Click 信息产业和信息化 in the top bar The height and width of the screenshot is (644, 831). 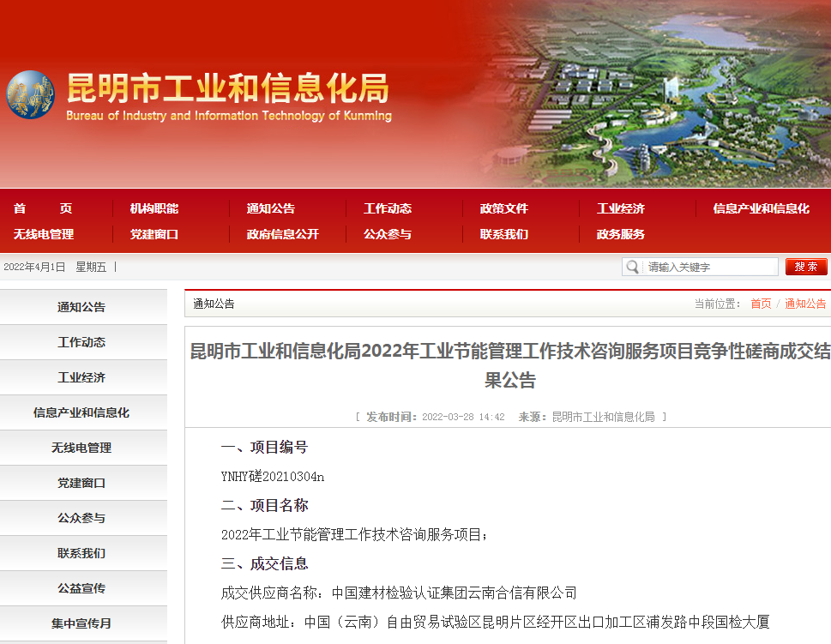coord(762,208)
